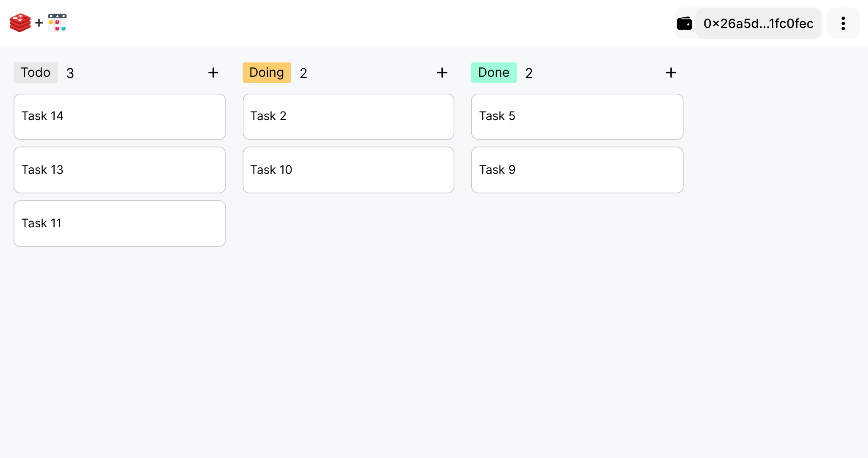Viewport: 868px width, 458px height.
Task: Open the three-dot options menu
Action: coord(843,23)
